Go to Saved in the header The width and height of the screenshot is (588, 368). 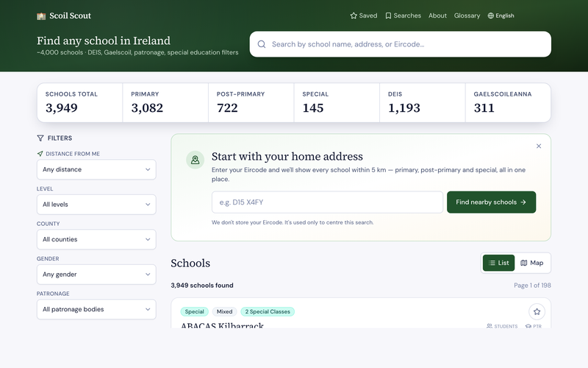(x=363, y=15)
